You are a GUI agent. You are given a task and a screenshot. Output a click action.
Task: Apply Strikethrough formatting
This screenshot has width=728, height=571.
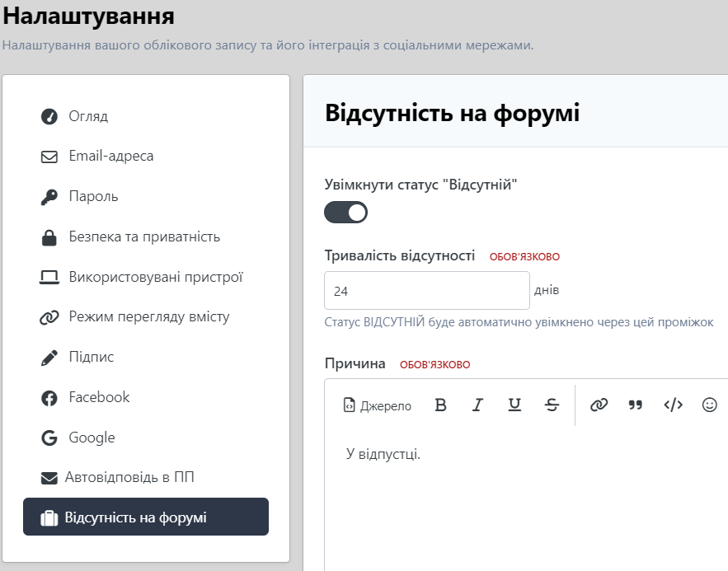(x=552, y=405)
